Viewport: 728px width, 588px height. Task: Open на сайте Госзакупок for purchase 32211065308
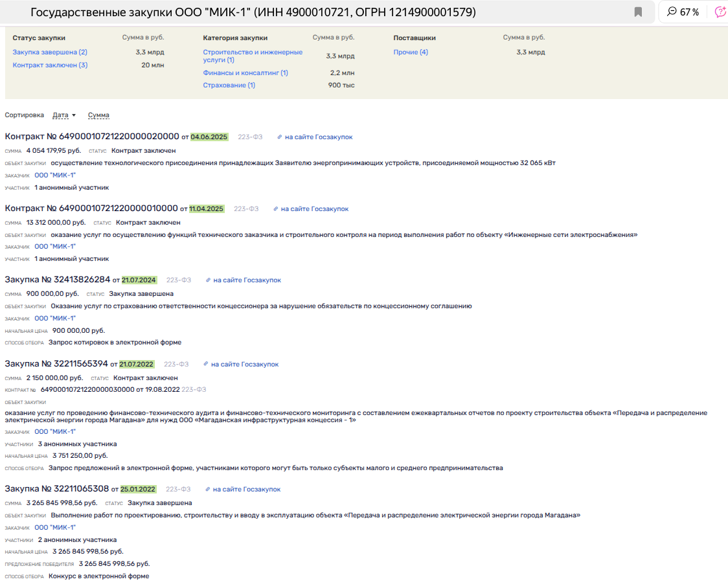point(246,490)
